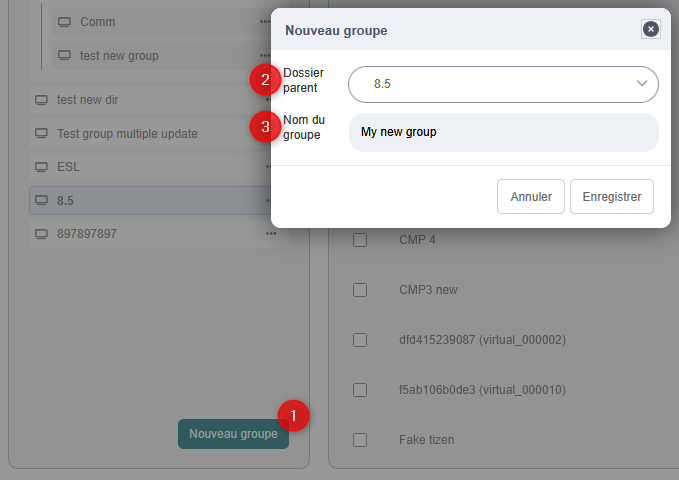This screenshot has width=679, height=480.
Task: Select the f5ab106b0de3 device checkbox
Action: (360, 390)
